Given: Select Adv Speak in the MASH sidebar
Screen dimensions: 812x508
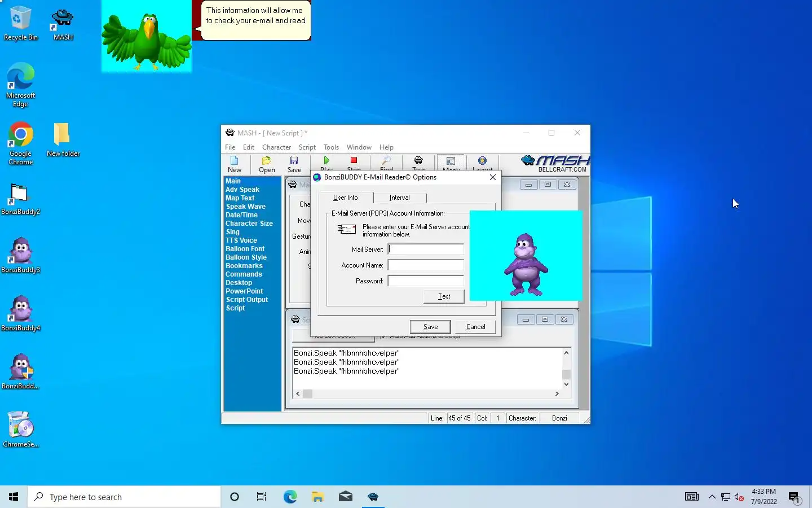Looking at the screenshot, I should [242, 190].
